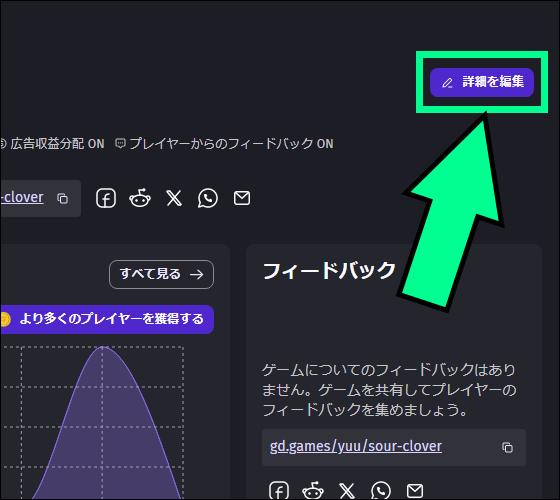
Task: Share to Reddit from top share row
Action: pos(140,198)
